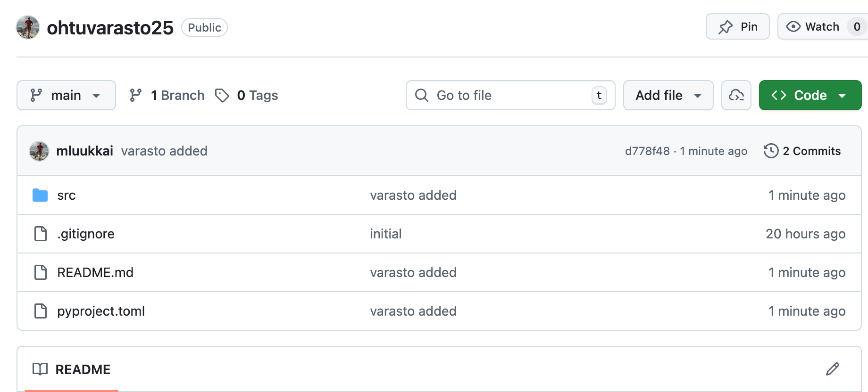
Task: Open the 0 Tags link
Action: pyautogui.click(x=247, y=95)
